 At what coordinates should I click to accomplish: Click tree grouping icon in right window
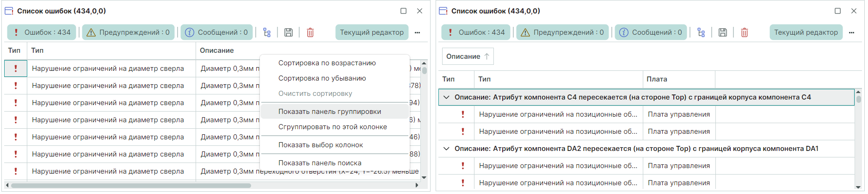701,32
